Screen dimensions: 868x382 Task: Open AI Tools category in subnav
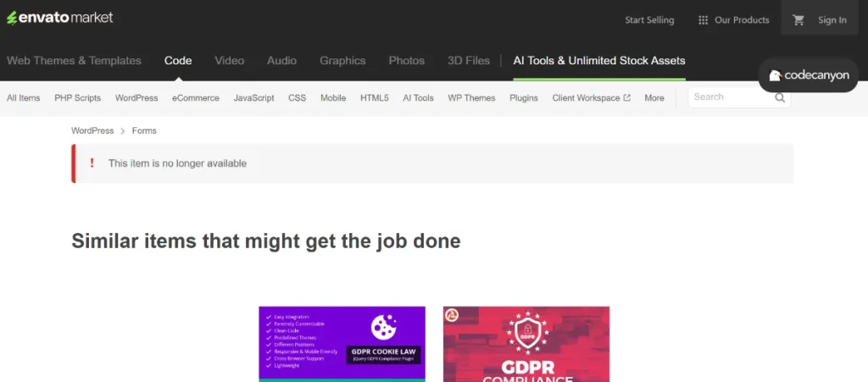pos(418,98)
